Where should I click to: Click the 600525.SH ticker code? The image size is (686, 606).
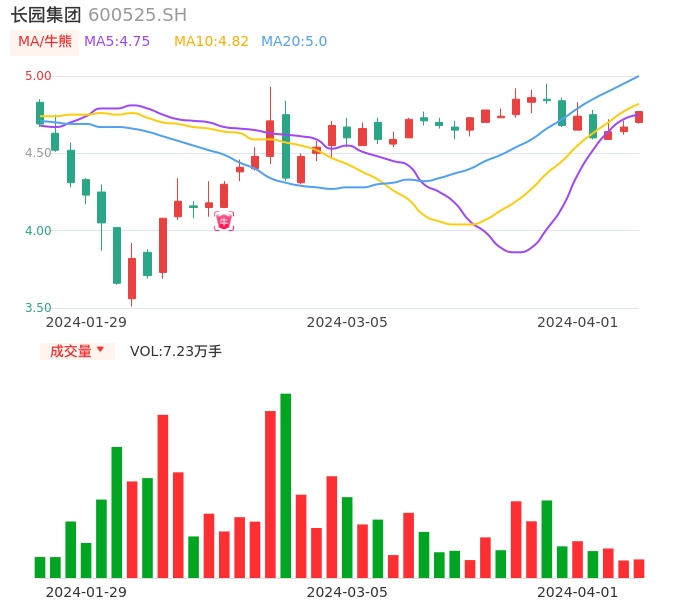tap(137, 15)
